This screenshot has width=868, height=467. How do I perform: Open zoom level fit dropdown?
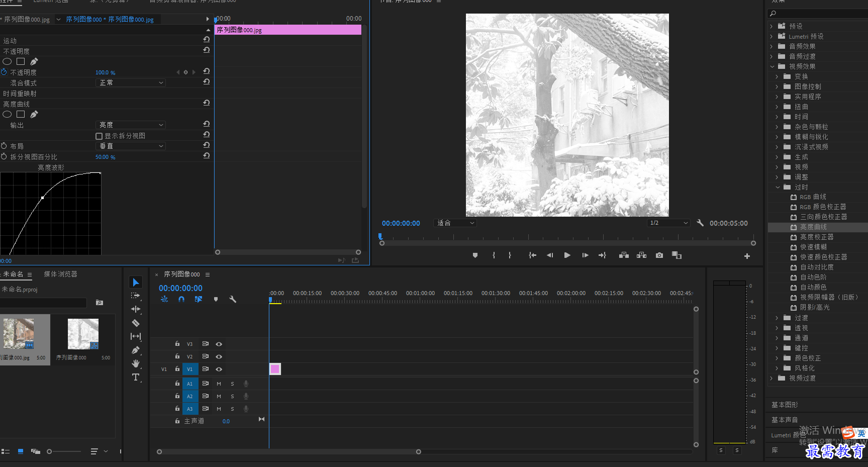click(455, 223)
